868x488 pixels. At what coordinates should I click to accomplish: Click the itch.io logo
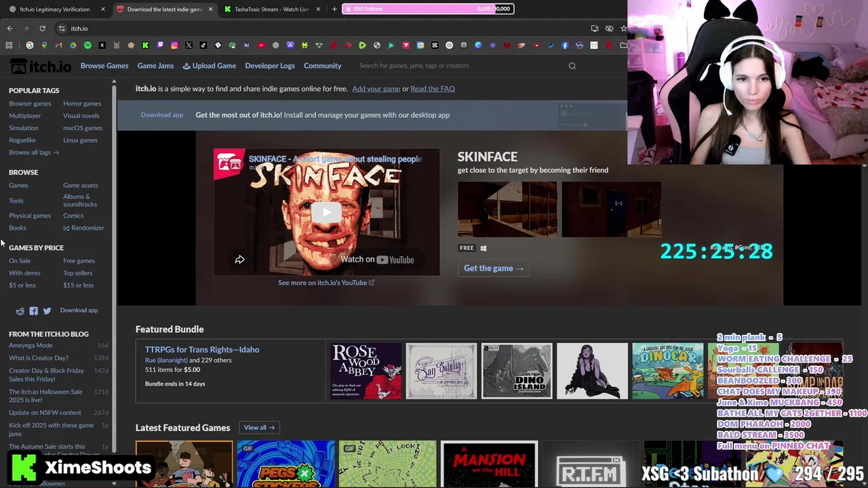(x=41, y=66)
